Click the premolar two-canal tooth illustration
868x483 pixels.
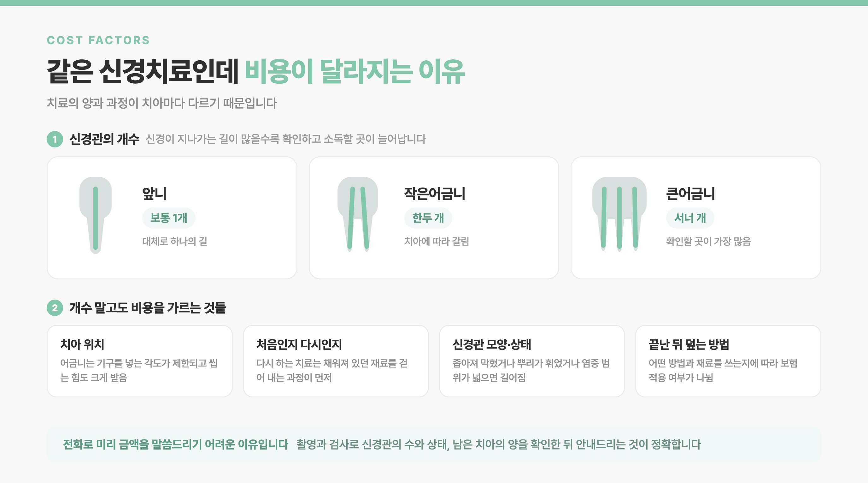point(357,215)
